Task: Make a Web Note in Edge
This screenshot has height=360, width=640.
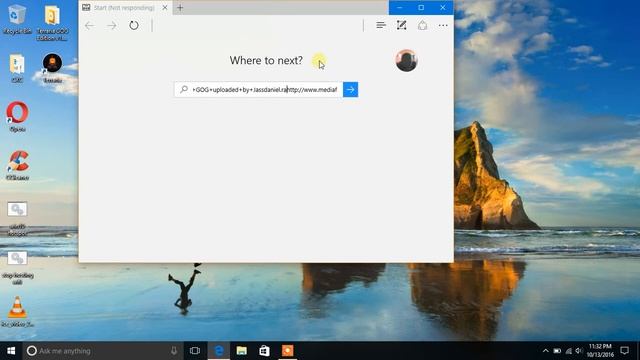Action: pos(402,25)
